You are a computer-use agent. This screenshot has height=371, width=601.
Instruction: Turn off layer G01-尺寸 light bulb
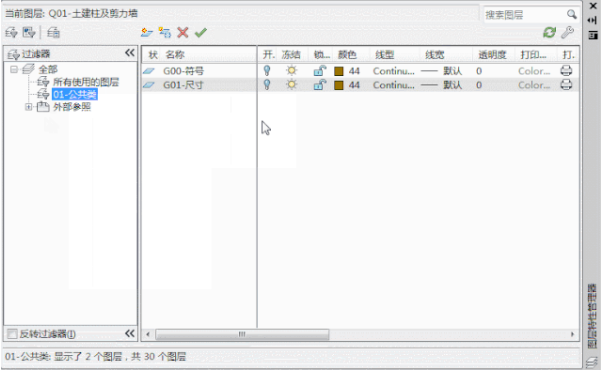[x=267, y=85]
